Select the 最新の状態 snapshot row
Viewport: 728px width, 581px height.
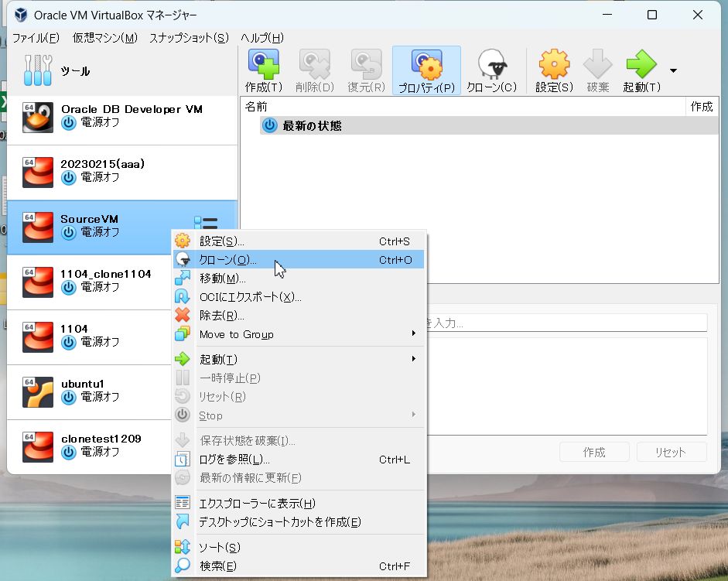coord(312,125)
